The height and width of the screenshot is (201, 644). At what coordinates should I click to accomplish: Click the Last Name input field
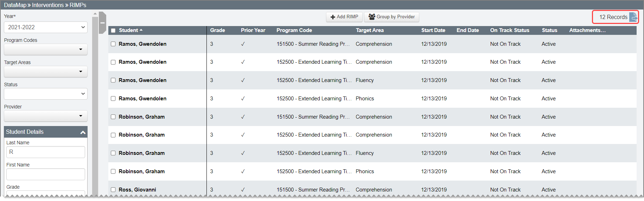46,152
